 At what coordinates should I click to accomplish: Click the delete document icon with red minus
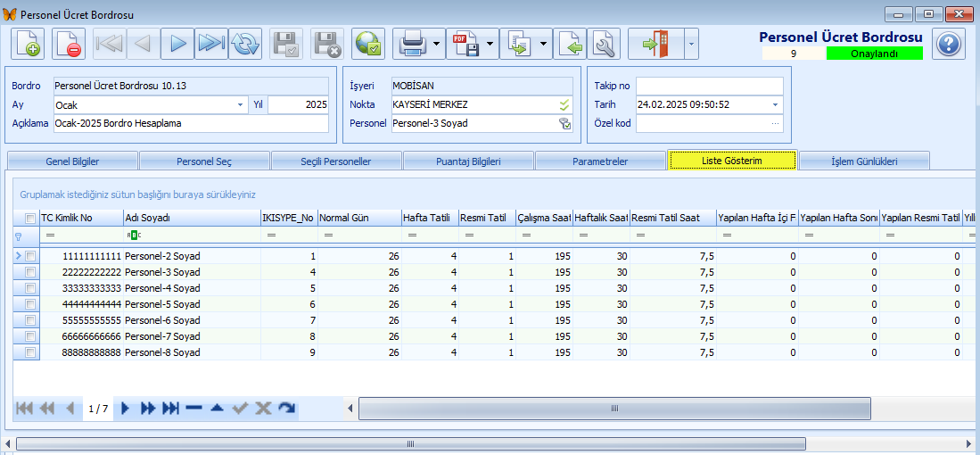coord(69,44)
